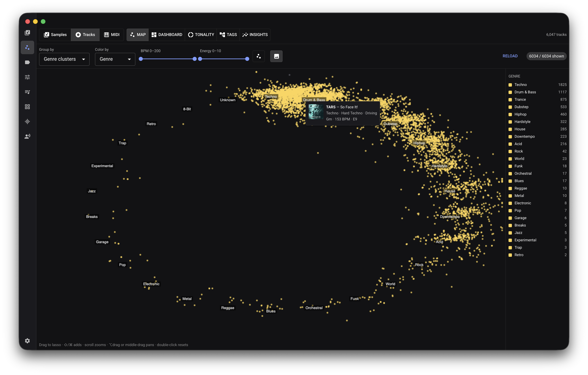Open the voice speaker icon in sidebar
Viewport: 588px width, 375px height.
27,136
